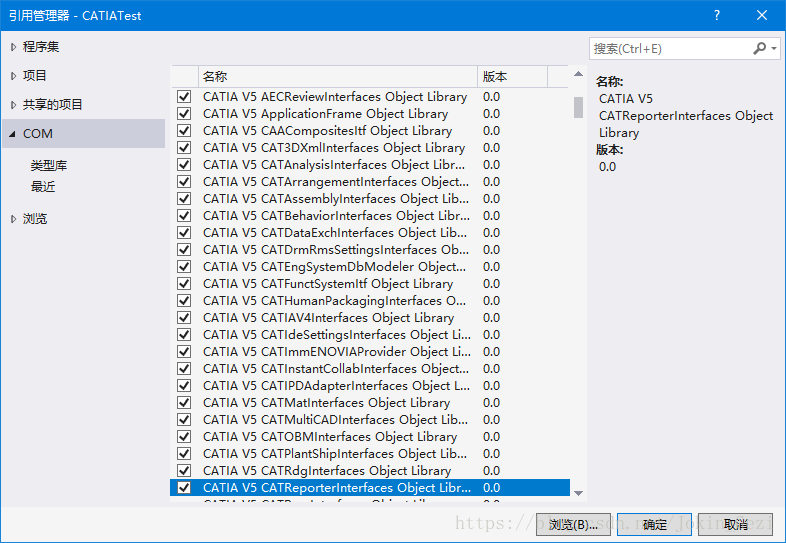Uncheck CATIA V5 AECReviewInterfaces Object Library
Screen dimensions: 786x543
(184, 97)
